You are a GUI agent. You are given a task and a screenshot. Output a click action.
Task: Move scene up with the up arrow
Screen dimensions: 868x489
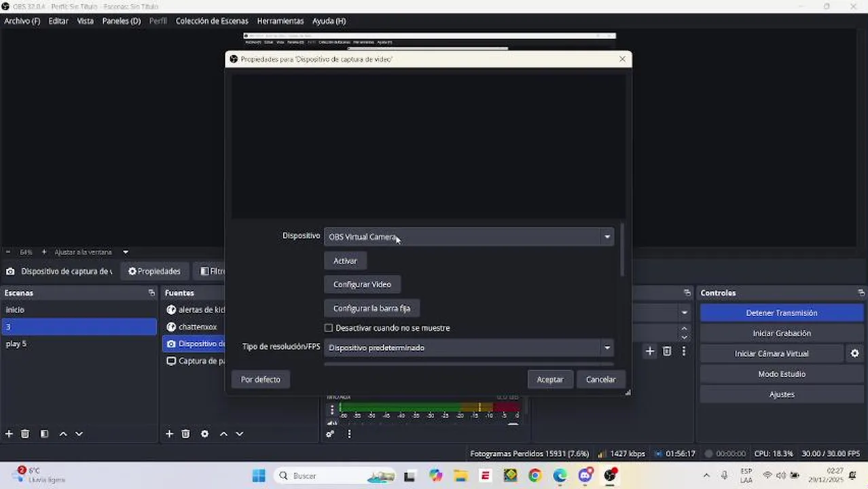point(63,434)
